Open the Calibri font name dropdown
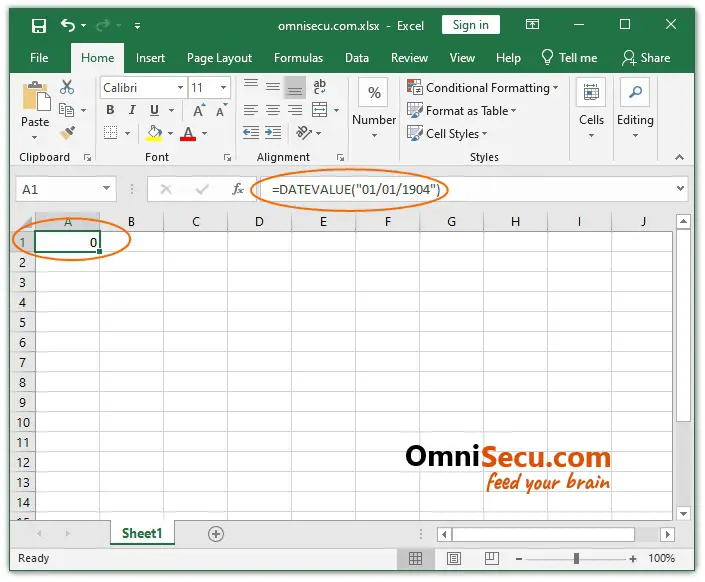Screen dimensions: 705x582 [x=180, y=88]
